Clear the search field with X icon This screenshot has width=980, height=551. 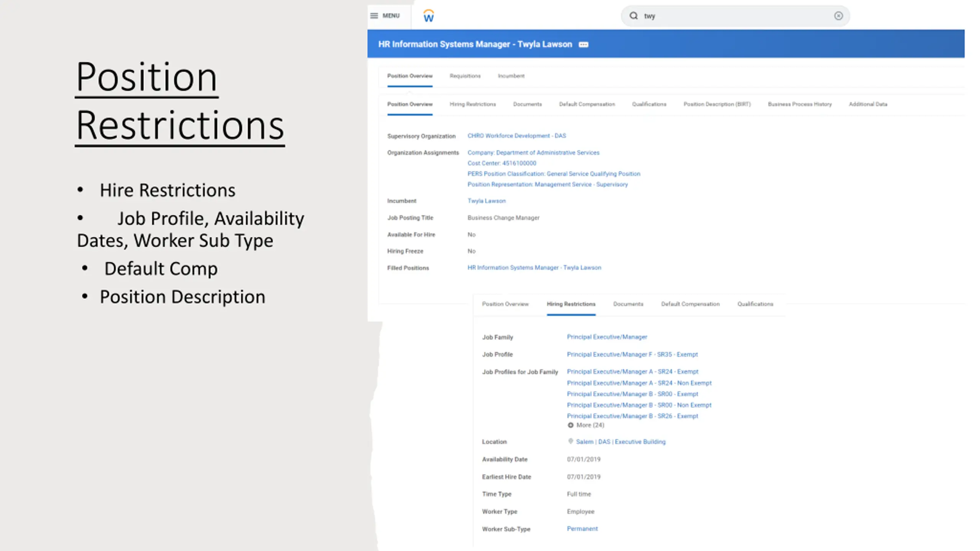point(838,16)
